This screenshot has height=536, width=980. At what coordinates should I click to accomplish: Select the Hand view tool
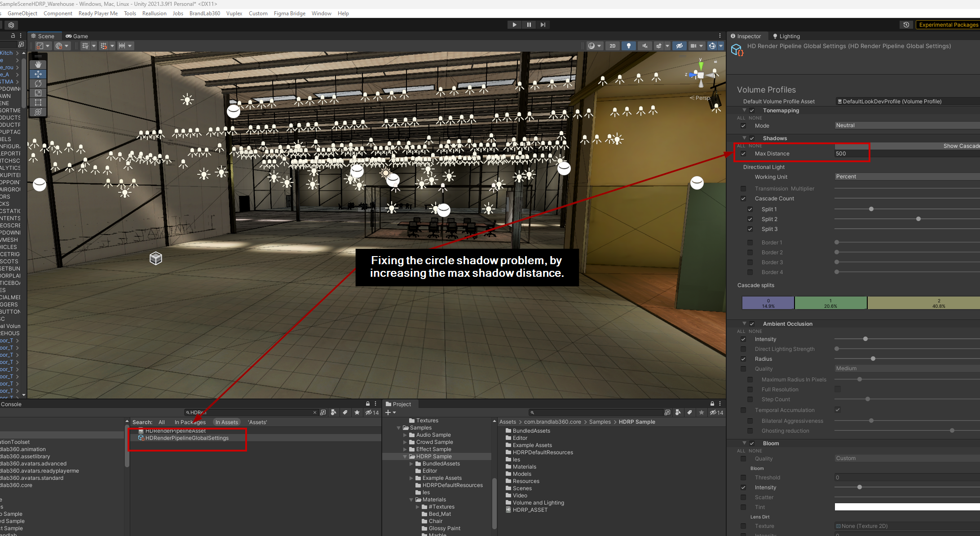click(38, 65)
